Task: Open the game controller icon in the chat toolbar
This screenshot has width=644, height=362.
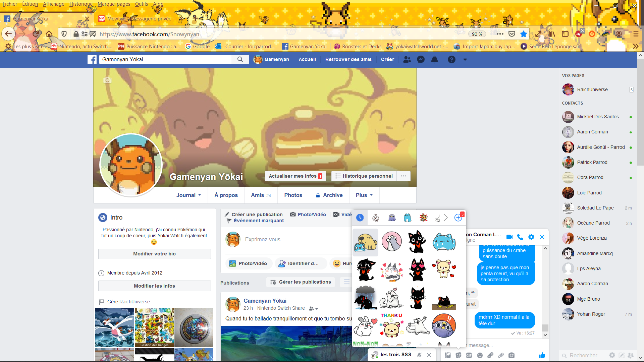Action: pos(490,355)
